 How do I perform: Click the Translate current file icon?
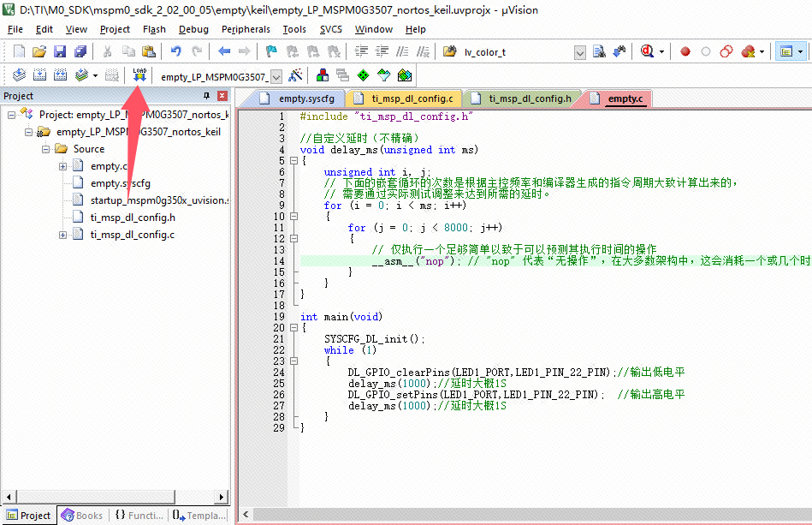[x=19, y=75]
